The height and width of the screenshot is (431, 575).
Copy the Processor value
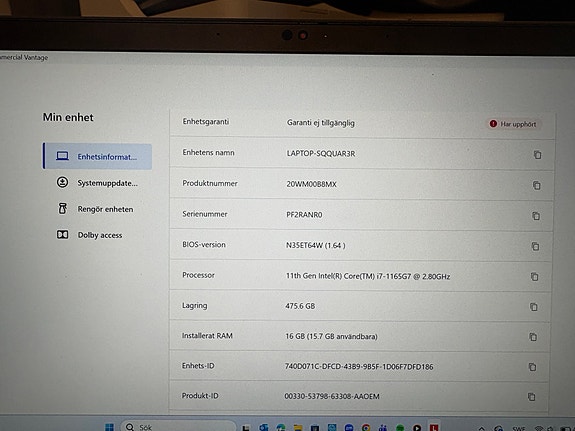(535, 276)
